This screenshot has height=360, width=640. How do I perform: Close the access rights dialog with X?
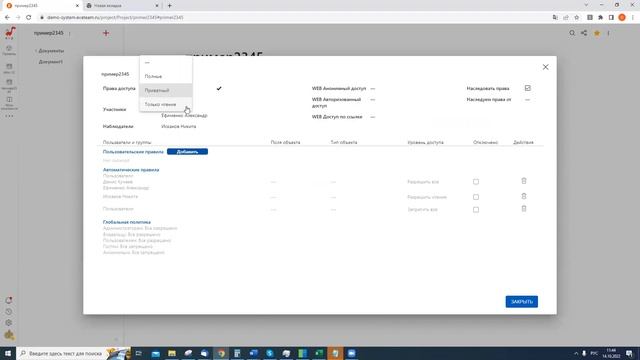coord(545,67)
